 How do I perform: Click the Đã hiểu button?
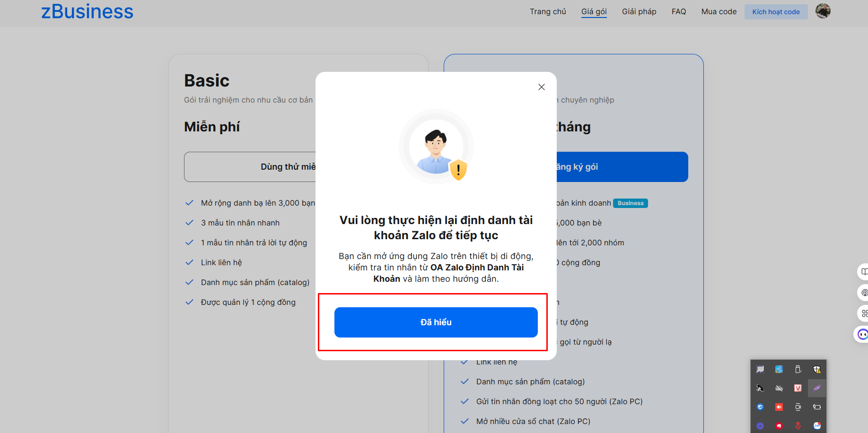point(436,322)
